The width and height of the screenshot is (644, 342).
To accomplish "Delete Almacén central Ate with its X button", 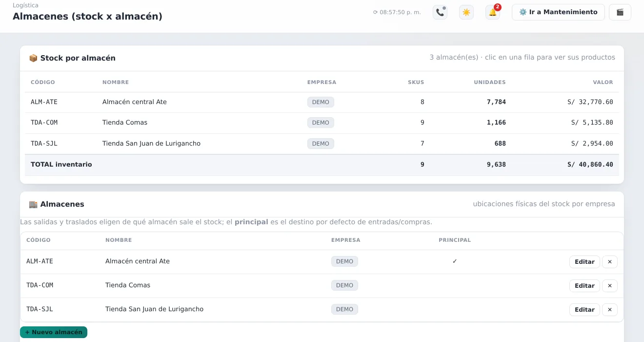I will tap(610, 262).
